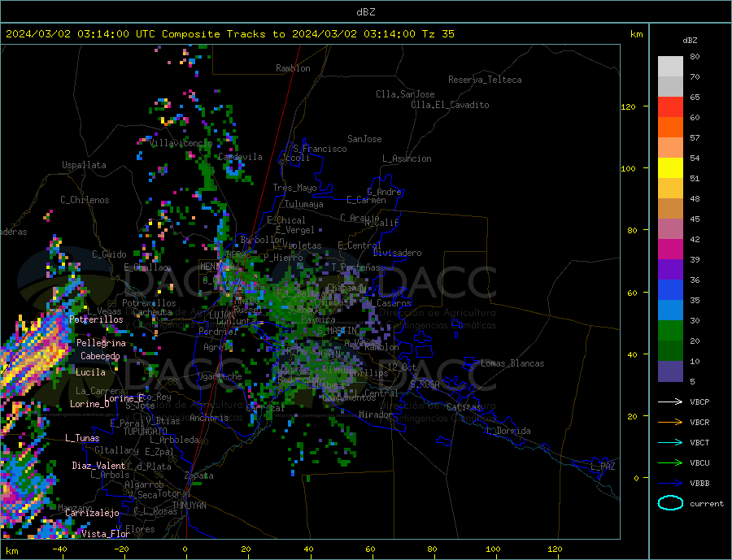Click the 'L_Dormida' map label
Viewport: 732px width, 560px height.
(x=509, y=432)
